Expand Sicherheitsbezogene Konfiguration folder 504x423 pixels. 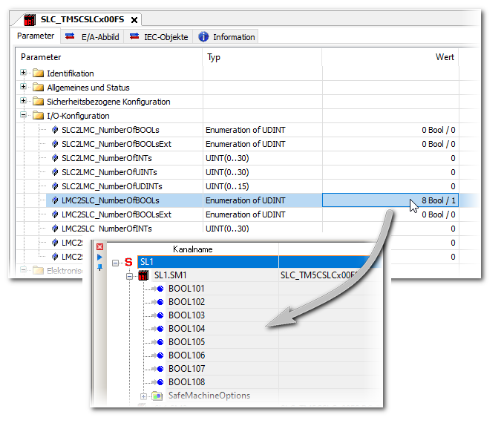[x=24, y=102]
